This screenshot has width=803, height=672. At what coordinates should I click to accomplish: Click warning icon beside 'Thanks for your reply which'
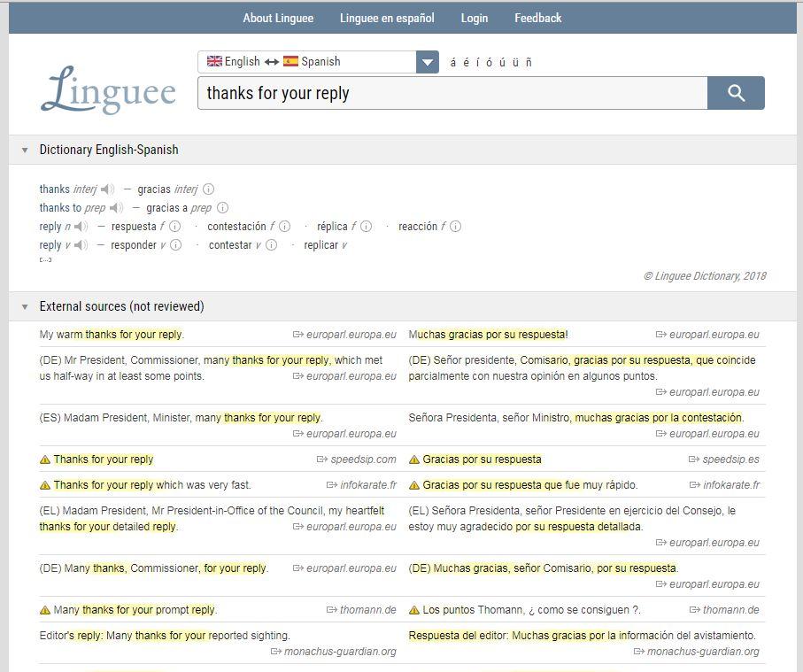[x=45, y=485]
